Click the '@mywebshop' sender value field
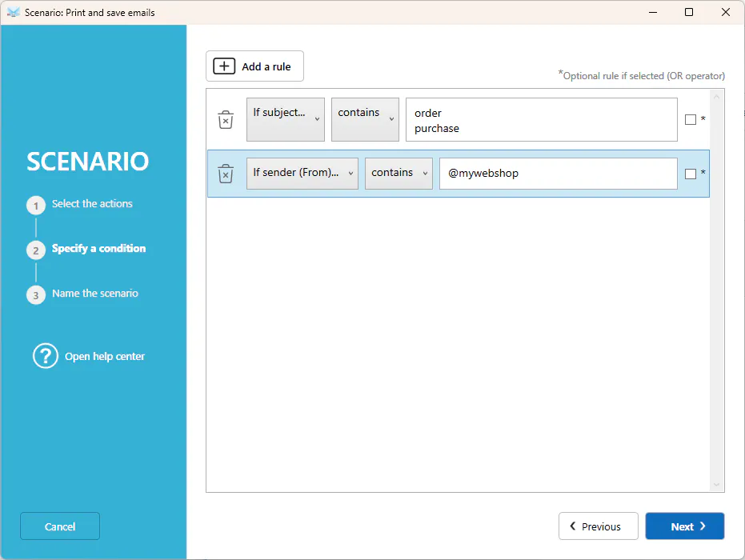 click(x=559, y=174)
